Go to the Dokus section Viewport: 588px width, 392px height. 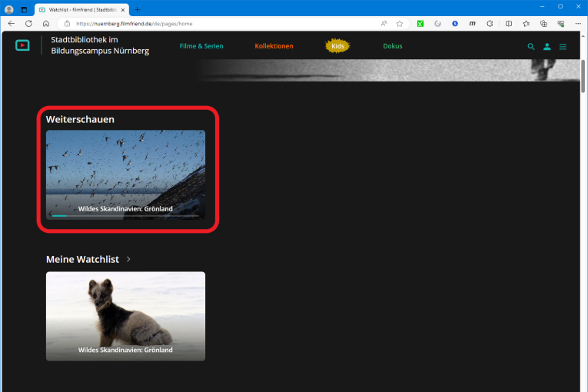pos(392,46)
